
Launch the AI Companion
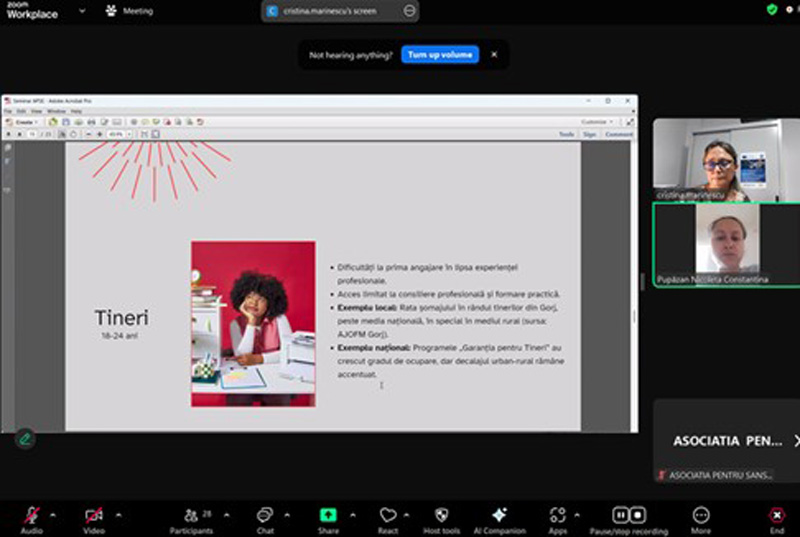(499, 514)
